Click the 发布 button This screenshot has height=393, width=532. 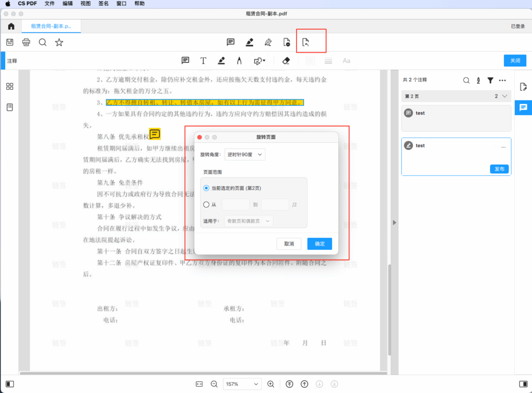pos(499,169)
